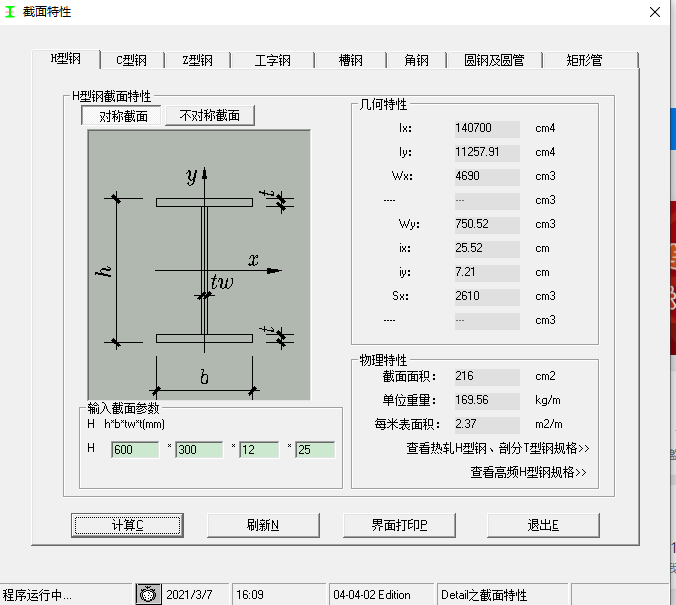Click the flange thickness field showing 25
The image size is (676, 605).
315,450
